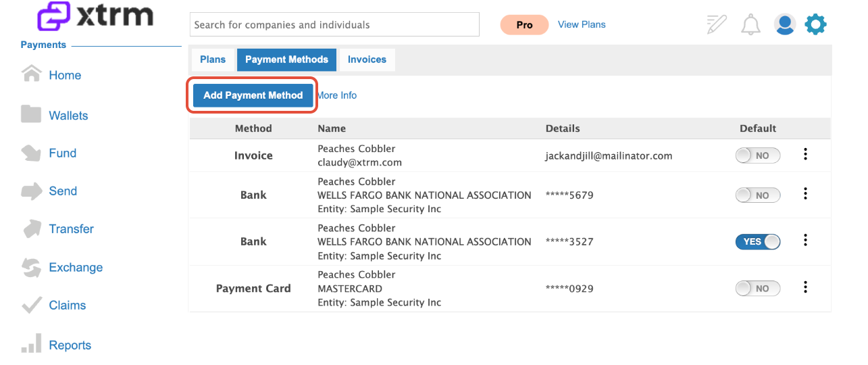Screen dimensions: 868x365
Task: Enable default for the Mastercard payment card
Action: click(x=757, y=289)
